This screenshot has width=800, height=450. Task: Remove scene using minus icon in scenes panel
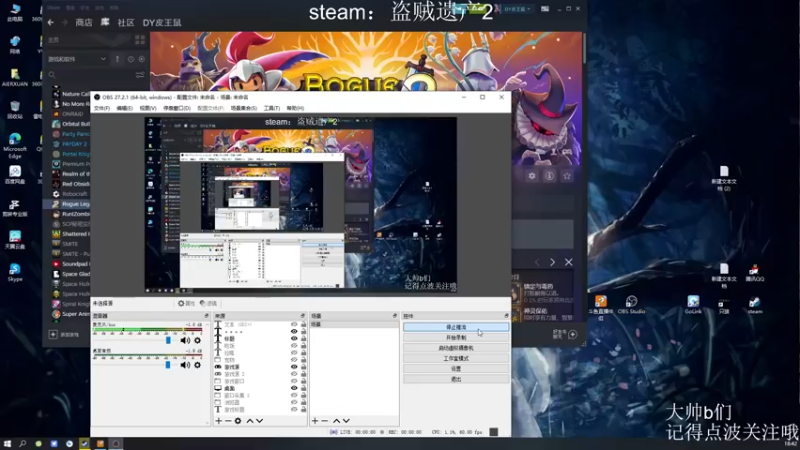click(x=324, y=421)
